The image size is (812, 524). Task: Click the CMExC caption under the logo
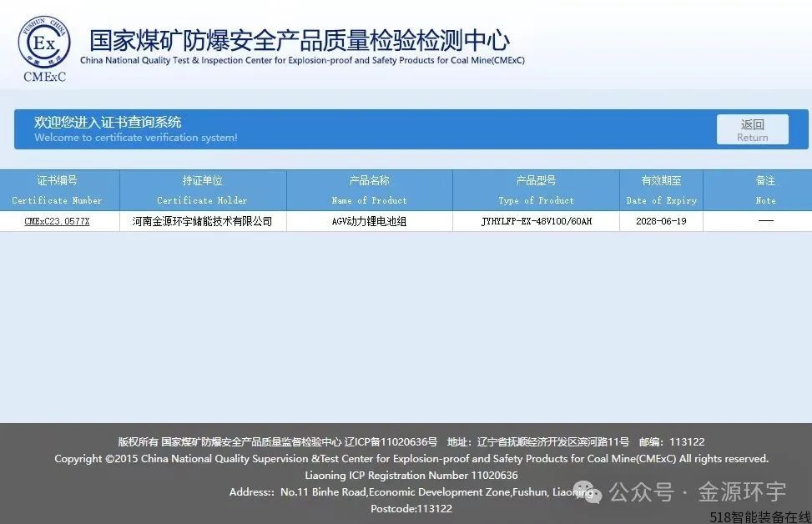44,77
